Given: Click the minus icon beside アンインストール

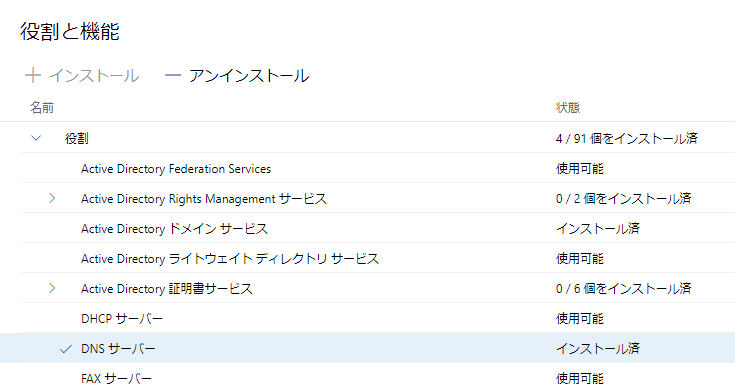Looking at the screenshot, I should 173,75.
